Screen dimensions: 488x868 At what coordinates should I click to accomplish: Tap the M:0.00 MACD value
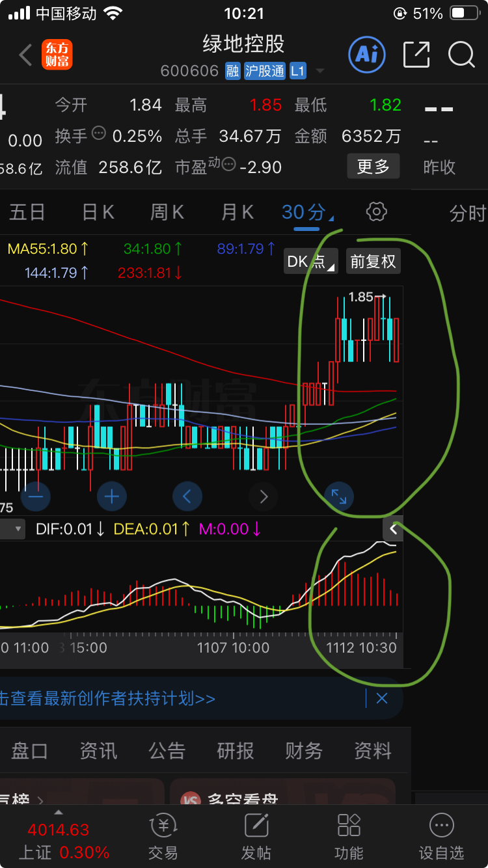pos(230,529)
